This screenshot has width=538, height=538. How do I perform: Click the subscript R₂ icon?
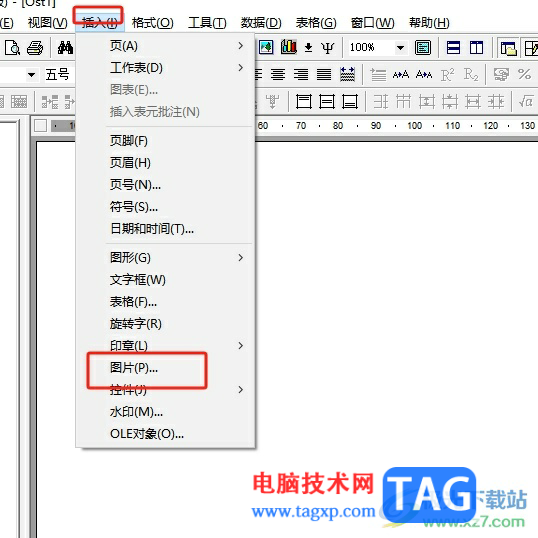471,74
